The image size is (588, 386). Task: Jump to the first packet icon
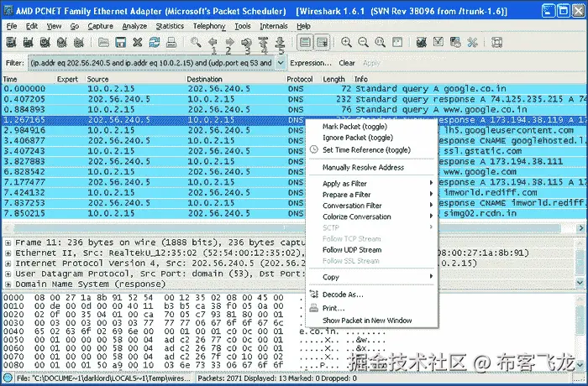263,42
